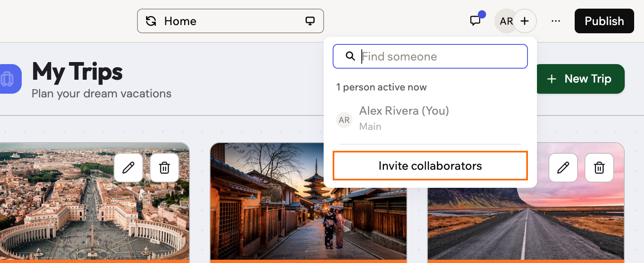The width and height of the screenshot is (644, 263).
Task: Open the desktop device preview icon
Action: tap(310, 21)
